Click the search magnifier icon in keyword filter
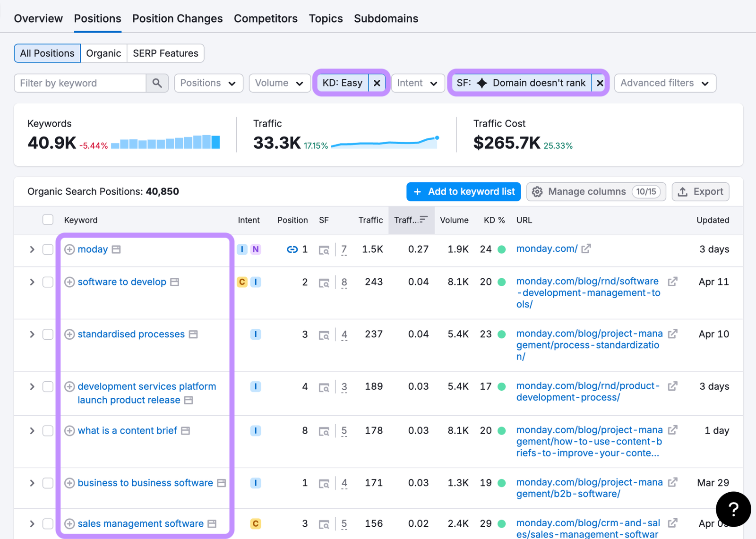Screen dimensions: 756x539 [157, 83]
